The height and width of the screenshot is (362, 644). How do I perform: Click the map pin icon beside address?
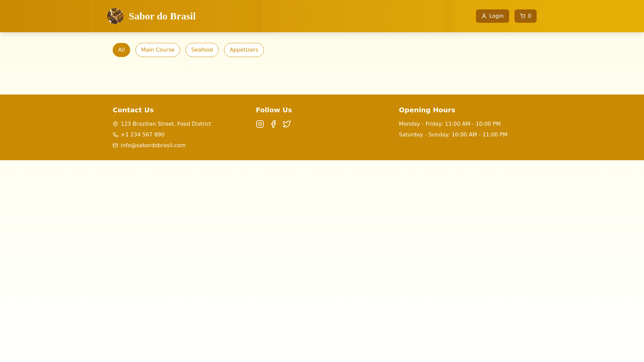[x=115, y=124]
